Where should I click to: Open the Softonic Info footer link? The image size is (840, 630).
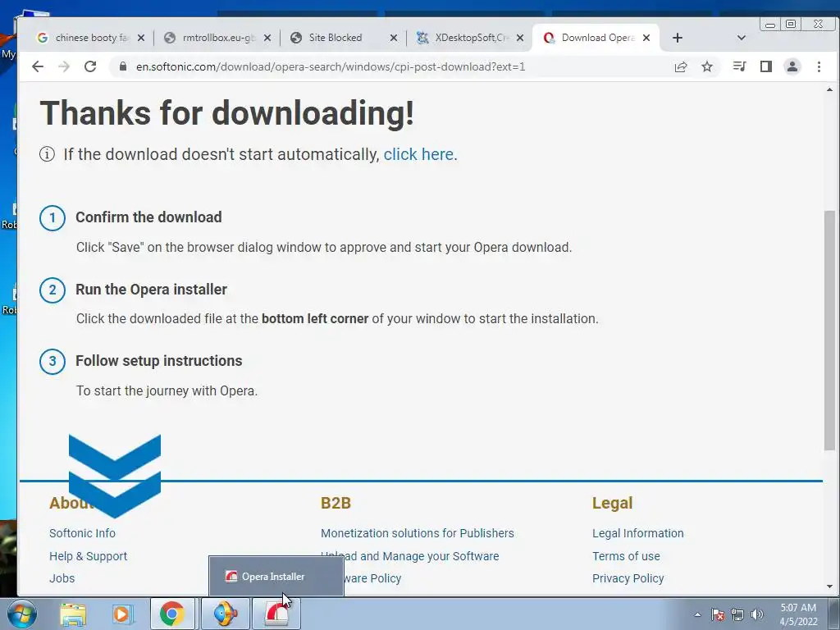click(83, 533)
